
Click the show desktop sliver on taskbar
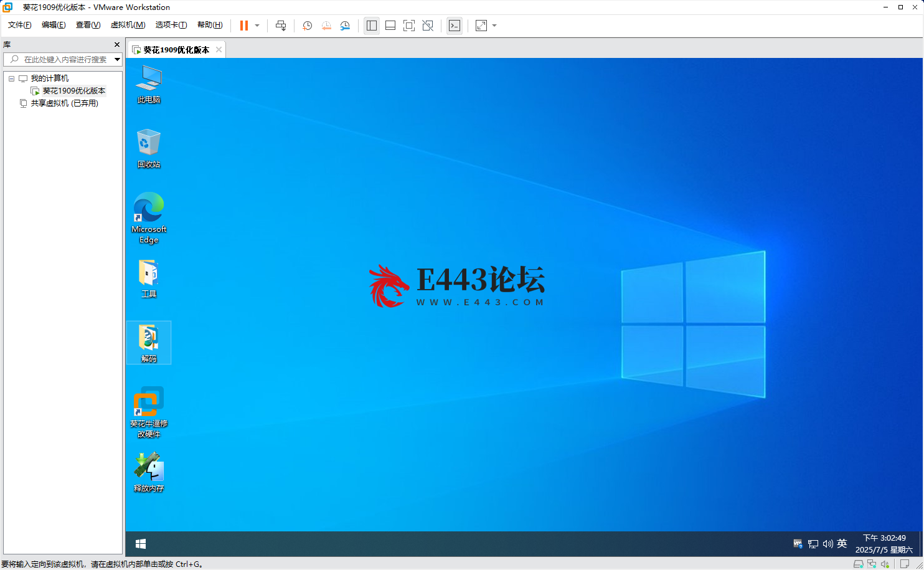(921, 544)
